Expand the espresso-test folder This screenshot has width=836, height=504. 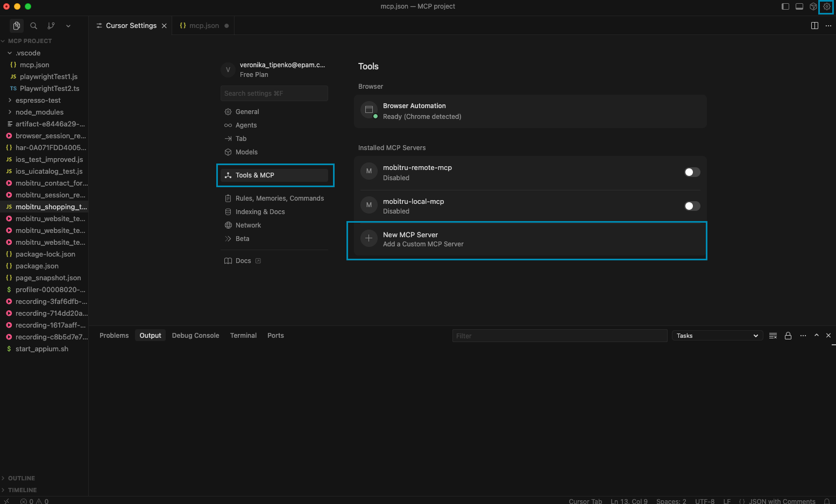point(38,101)
